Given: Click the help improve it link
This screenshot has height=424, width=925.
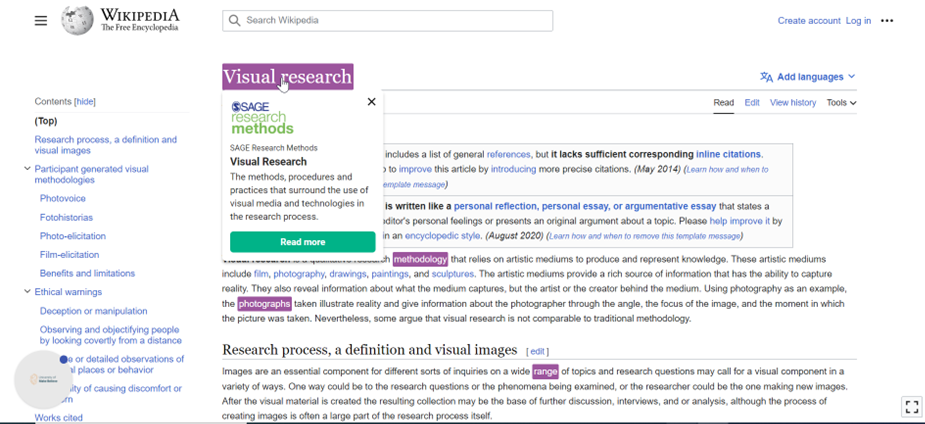Looking at the screenshot, I should tap(739, 221).
